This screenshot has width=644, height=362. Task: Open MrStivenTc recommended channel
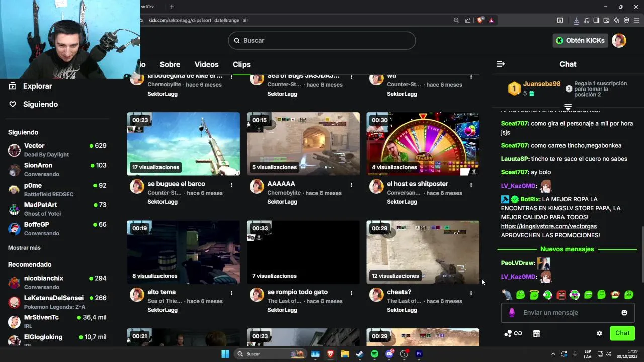click(x=57, y=322)
